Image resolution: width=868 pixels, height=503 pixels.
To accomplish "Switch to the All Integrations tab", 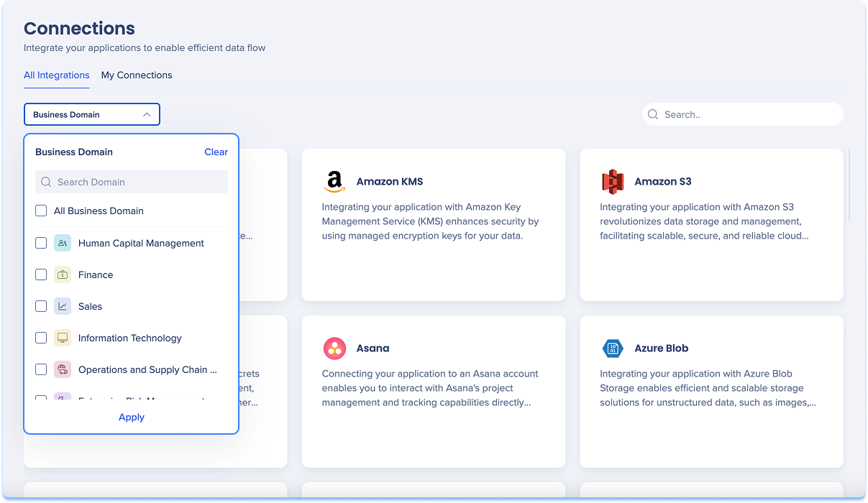I will coord(57,75).
